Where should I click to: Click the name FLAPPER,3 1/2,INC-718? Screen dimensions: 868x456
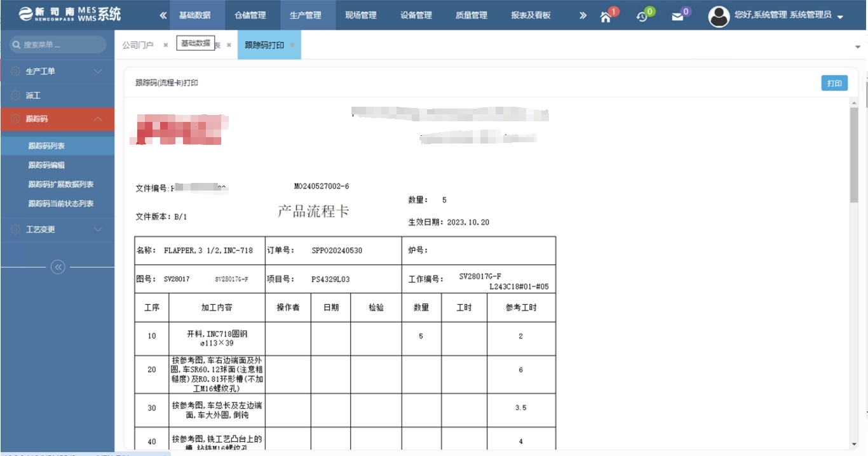click(208, 250)
